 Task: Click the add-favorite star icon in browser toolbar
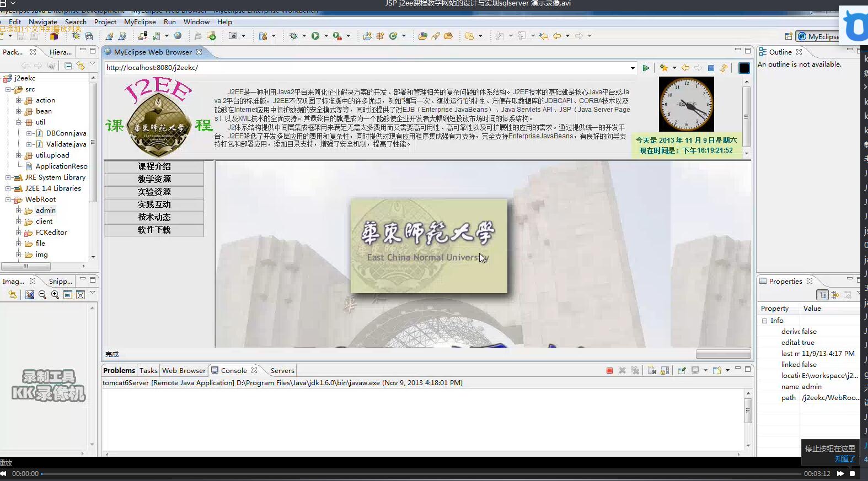click(664, 68)
